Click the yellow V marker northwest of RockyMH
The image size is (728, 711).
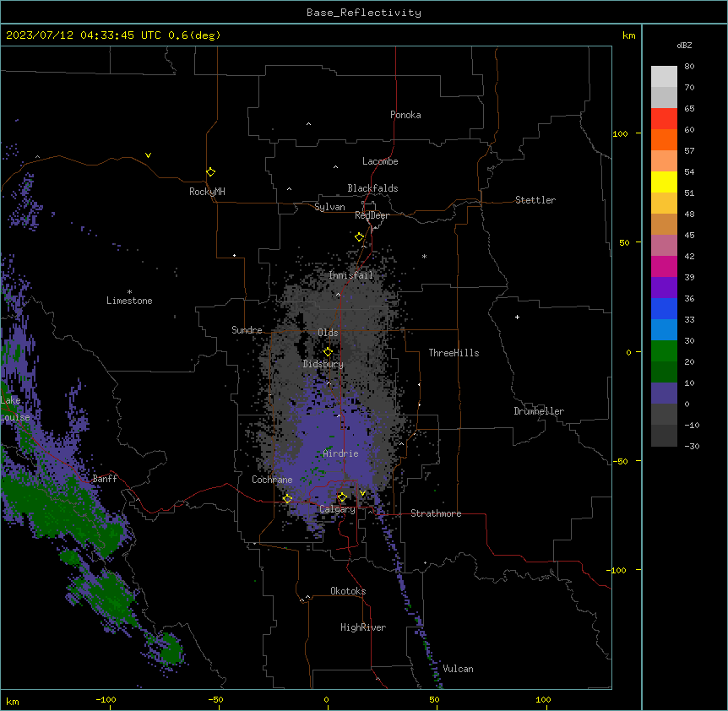(148, 155)
